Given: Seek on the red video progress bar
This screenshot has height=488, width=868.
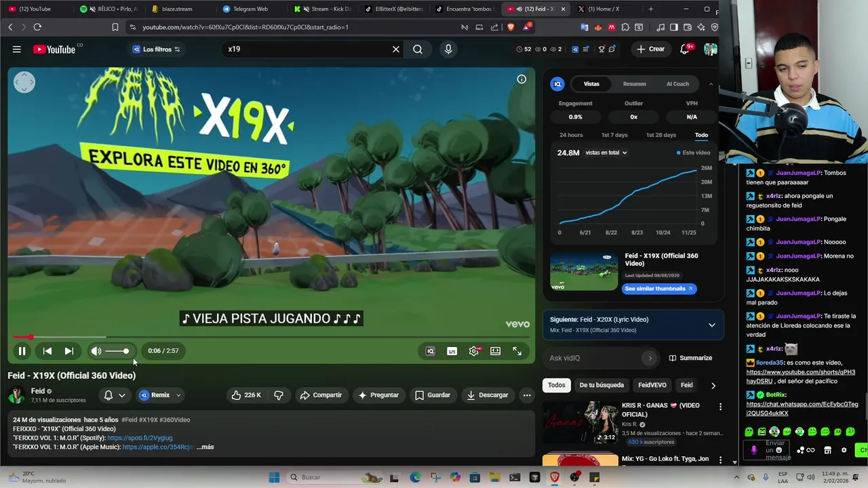Looking at the screenshot, I should tap(271, 337).
